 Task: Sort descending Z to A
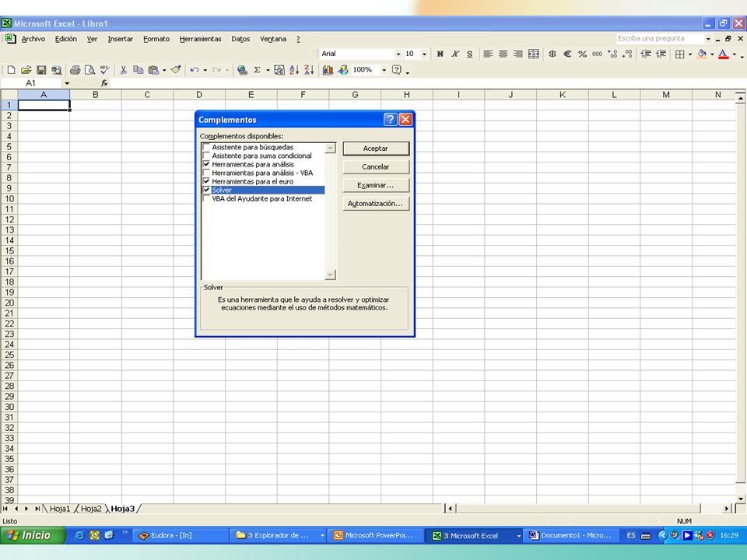[309, 70]
